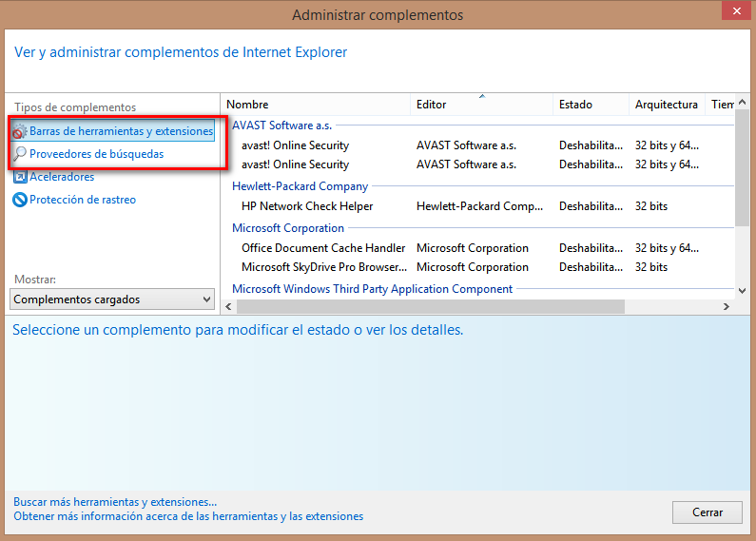
Task: Select Office Document Cache Handler add-on
Action: pyautogui.click(x=477, y=248)
